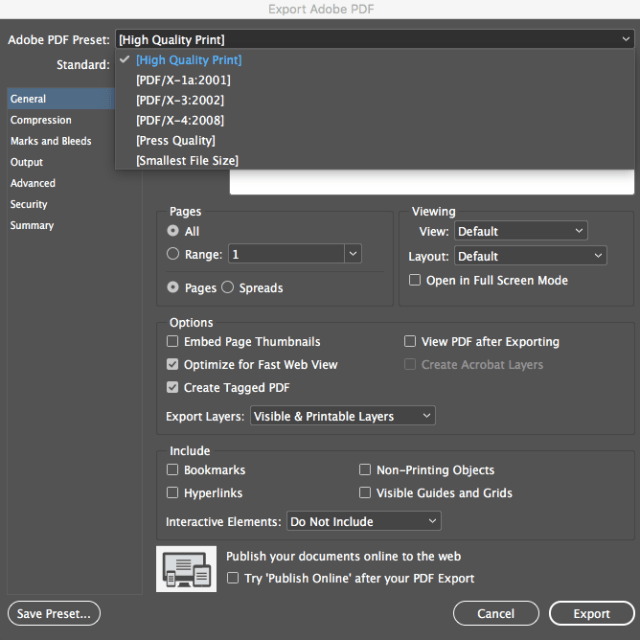Enable Embed Page Thumbnails checkbox
The height and width of the screenshot is (640, 640).
click(x=173, y=342)
